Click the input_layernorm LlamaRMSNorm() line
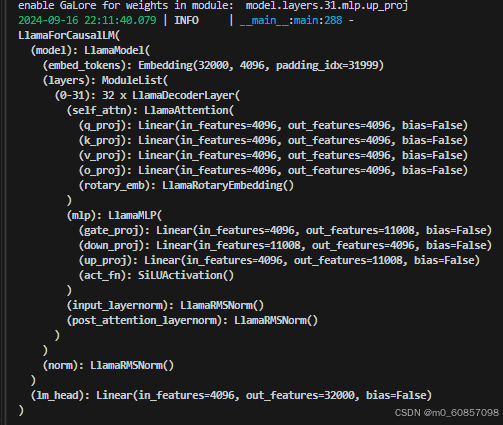503x425 pixels. point(165,305)
